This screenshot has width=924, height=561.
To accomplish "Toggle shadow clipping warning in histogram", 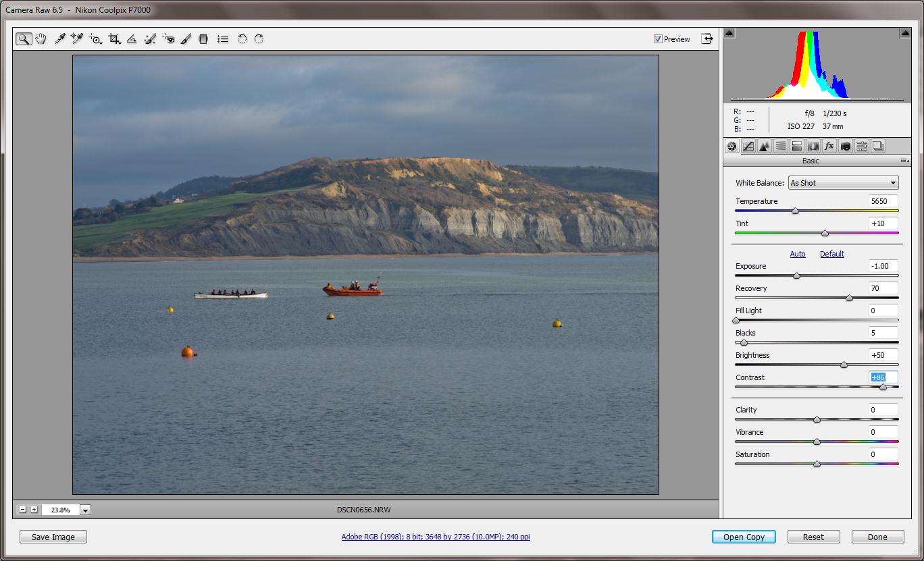I will pos(729,32).
